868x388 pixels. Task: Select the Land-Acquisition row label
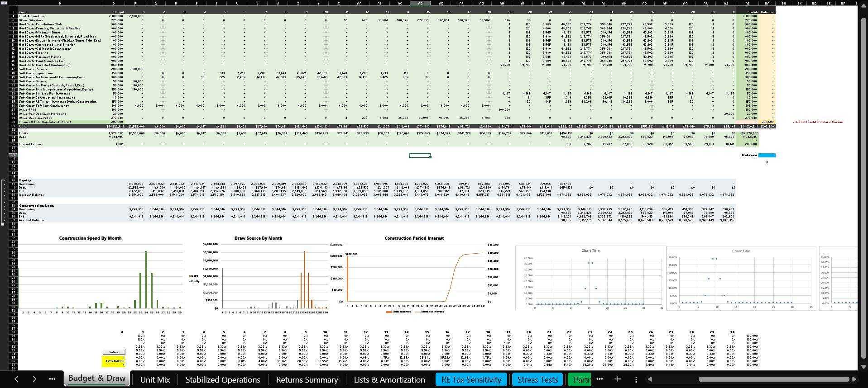tap(31, 16)
